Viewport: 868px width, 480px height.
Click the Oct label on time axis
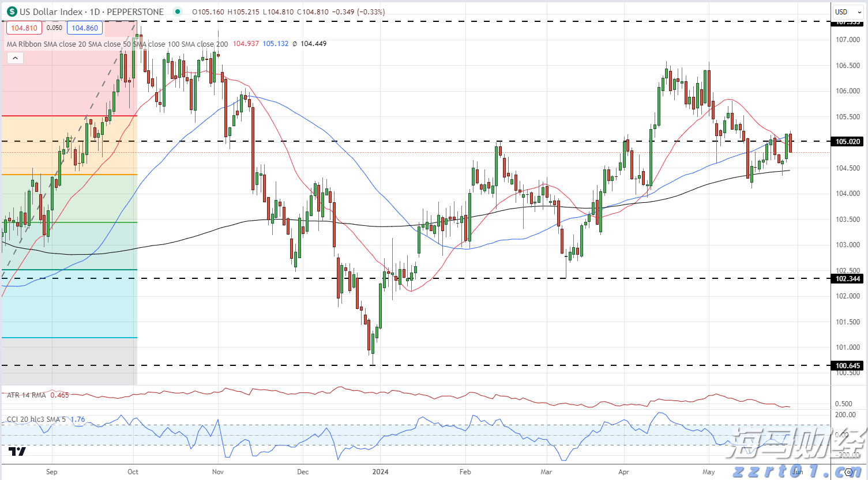tap(133, 472)
